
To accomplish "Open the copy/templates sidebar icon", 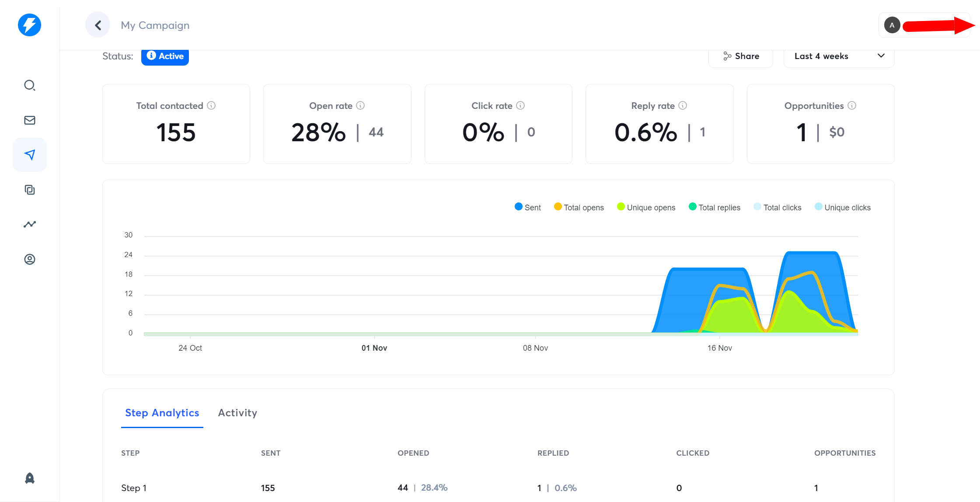I will pos(29,190).
